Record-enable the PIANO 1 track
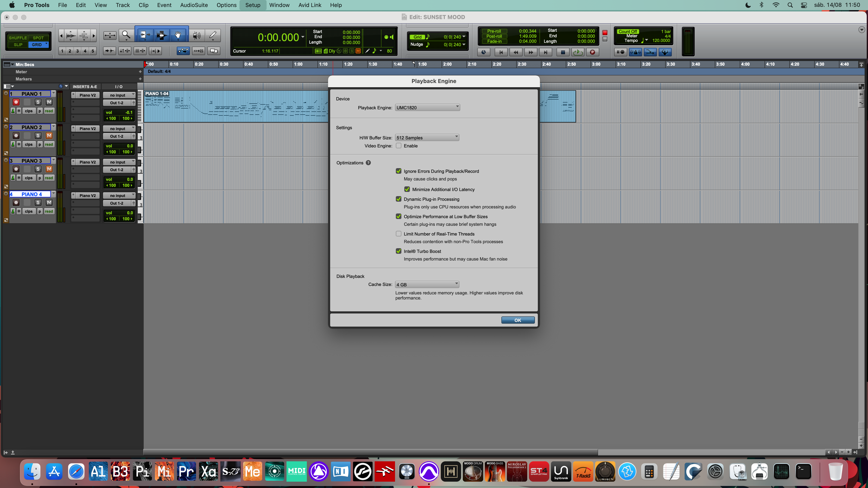 pos(16,102)
